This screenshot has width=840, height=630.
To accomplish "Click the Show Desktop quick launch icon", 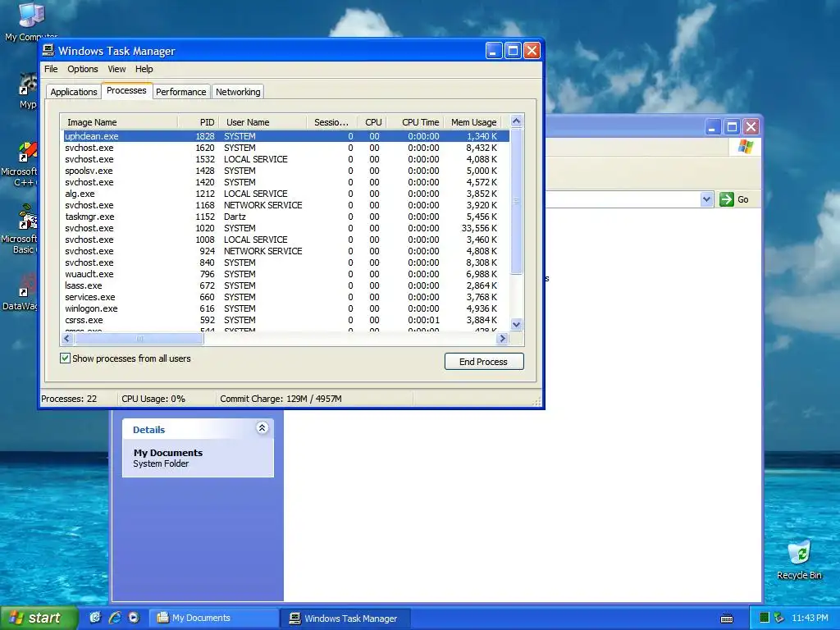I will coord(95,617).
